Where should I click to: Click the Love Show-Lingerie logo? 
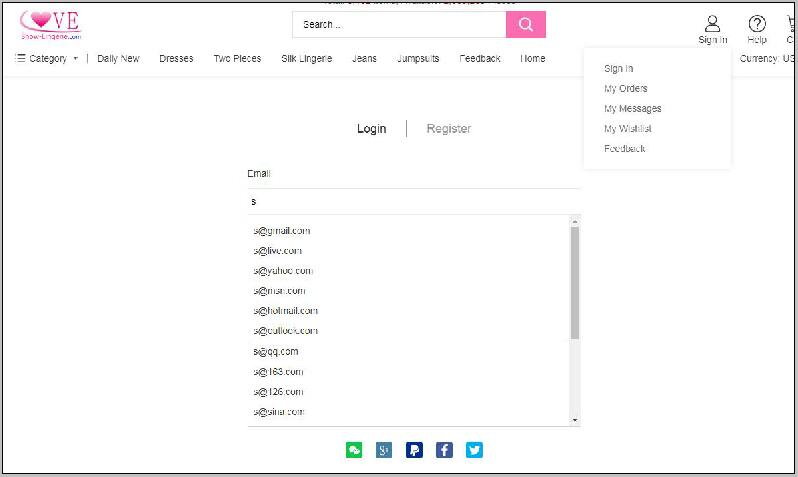click(50, 26)
